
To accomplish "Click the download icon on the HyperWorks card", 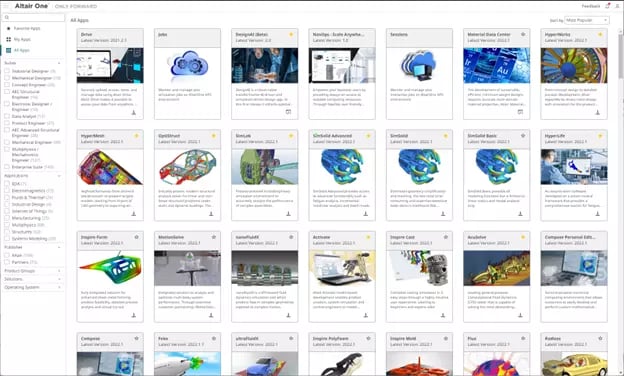I will [x=597, y=113].
